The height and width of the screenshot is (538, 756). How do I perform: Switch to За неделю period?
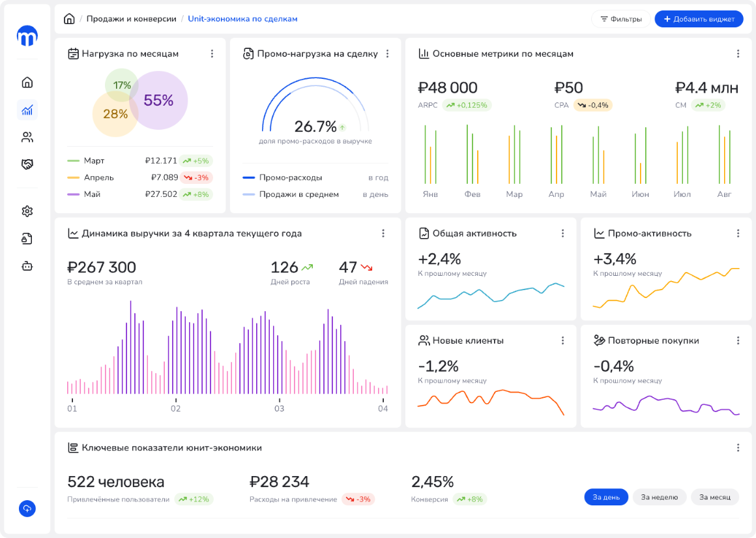[660, 497]
